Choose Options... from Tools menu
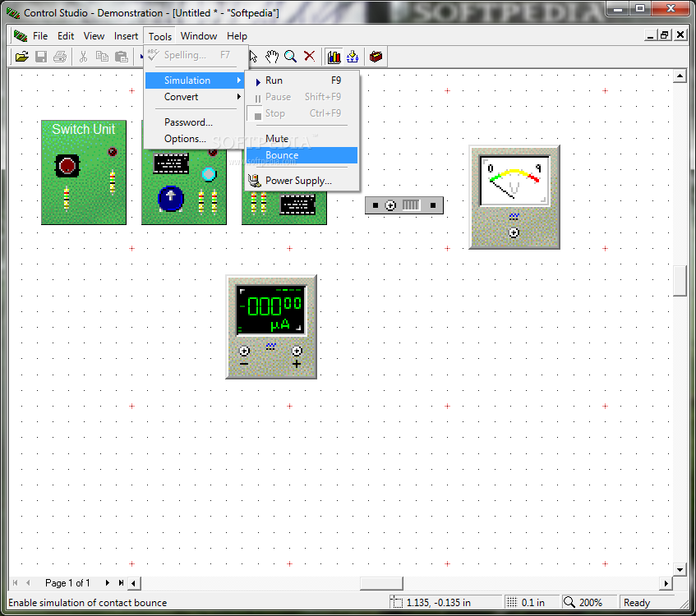The width and height of the screenshot is (696, 616). click(x=195, y=139)
